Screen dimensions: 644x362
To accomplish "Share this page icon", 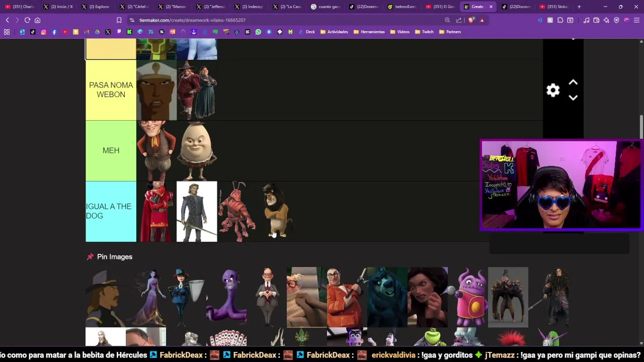I will pyautogui.click(x=459, y=20).
